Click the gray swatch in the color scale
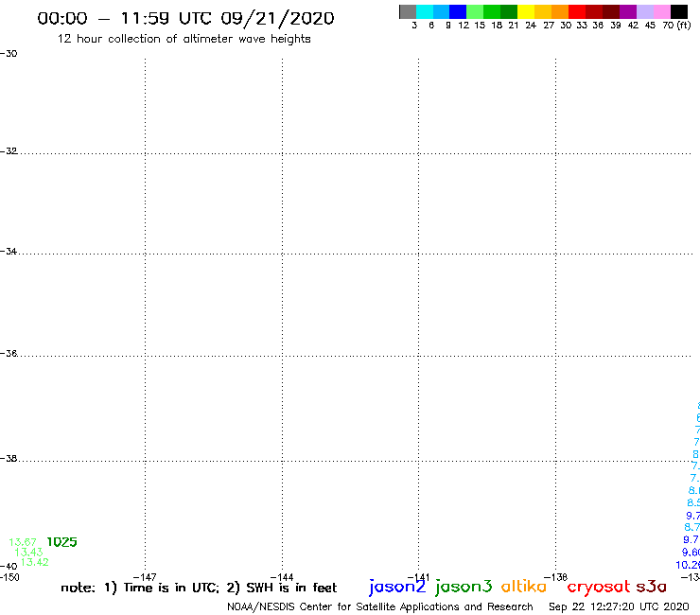Image resolution: width=700 pixels, height=615 pixels. [x=408, y=11]
